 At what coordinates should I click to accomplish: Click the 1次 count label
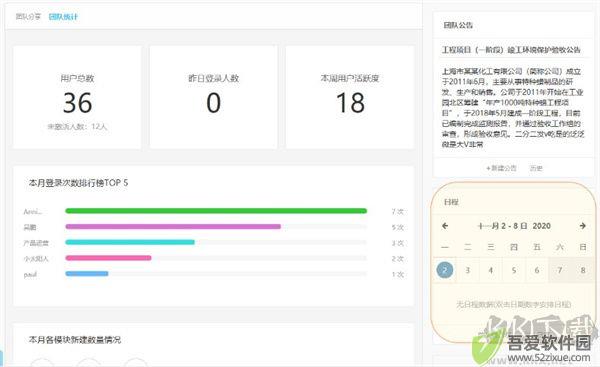click(x=398, y=274)
